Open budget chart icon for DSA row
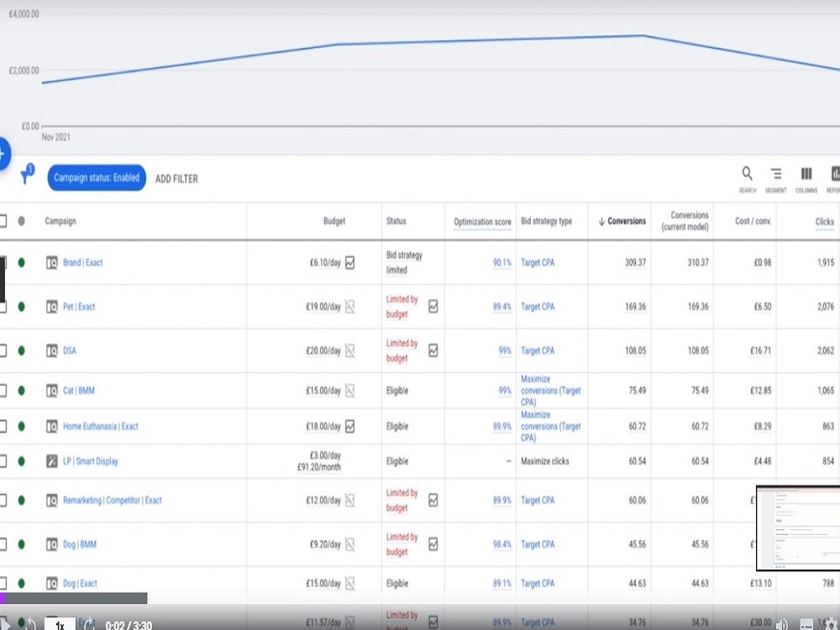 click(349, 350)
